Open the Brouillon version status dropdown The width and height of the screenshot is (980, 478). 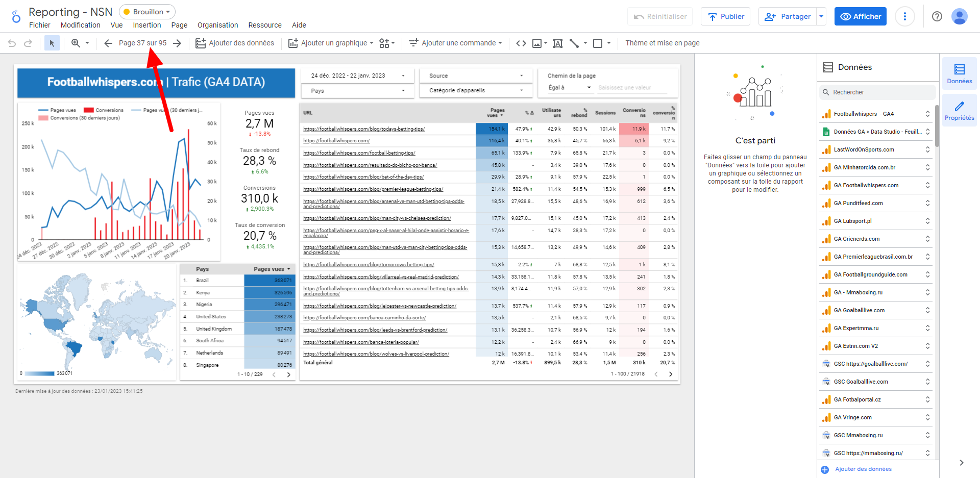147,12
